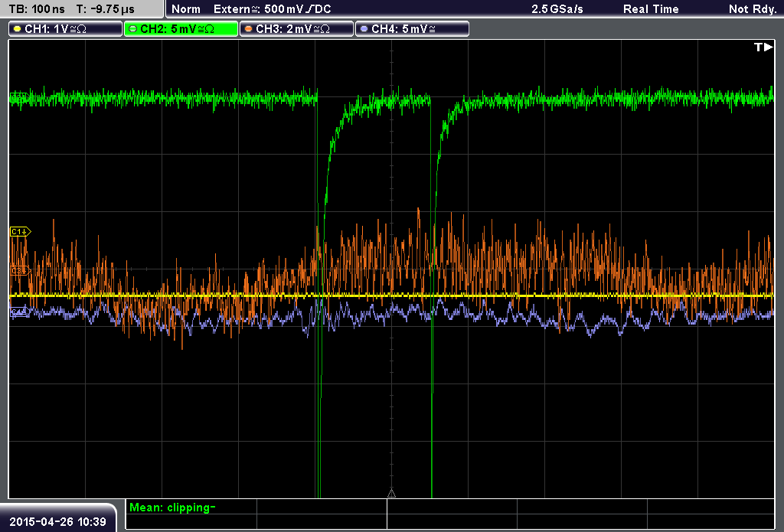Click the trigger position T arrow indicator
The width and height of the screenshot is (784, 532).
(x=763, y=47)
